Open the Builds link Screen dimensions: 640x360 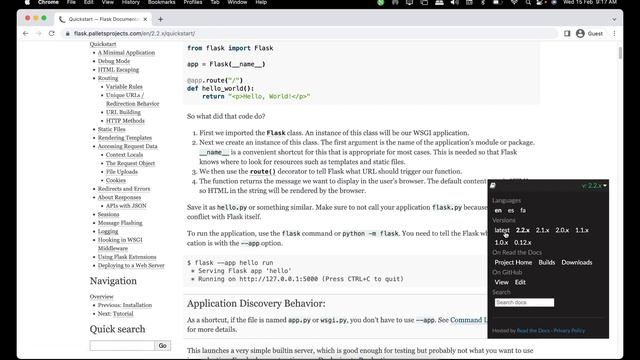pos(547,262)
